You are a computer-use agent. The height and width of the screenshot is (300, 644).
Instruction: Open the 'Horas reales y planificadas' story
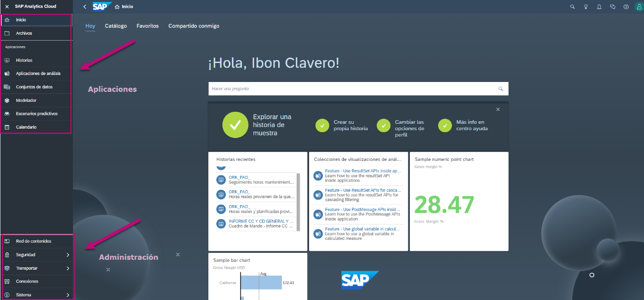tap(255, 209)
